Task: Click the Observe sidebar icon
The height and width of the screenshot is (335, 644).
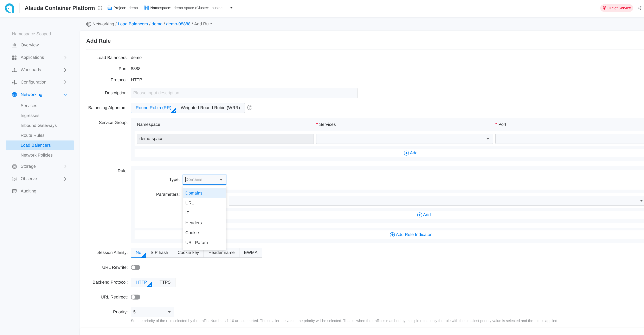Action: click(14, 179)
